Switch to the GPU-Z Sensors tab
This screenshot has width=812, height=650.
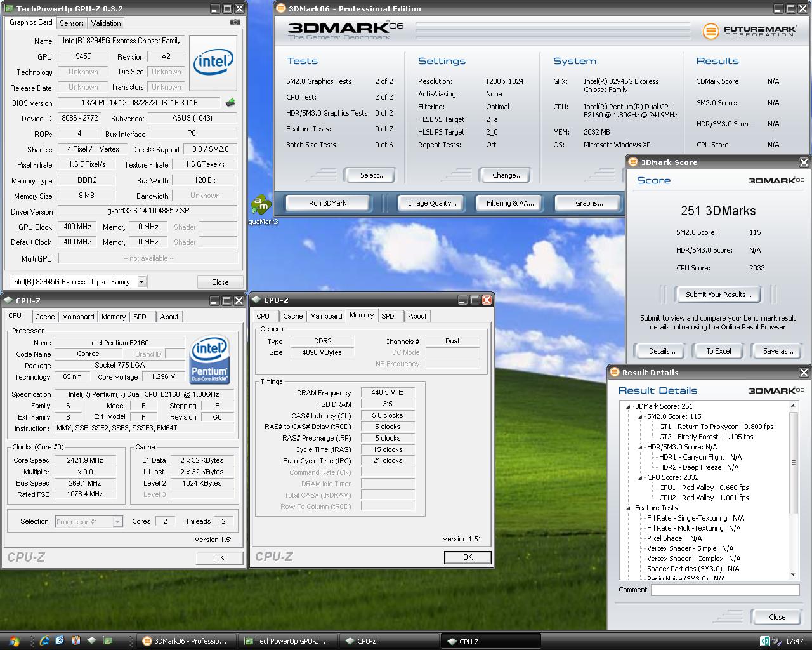72,23
